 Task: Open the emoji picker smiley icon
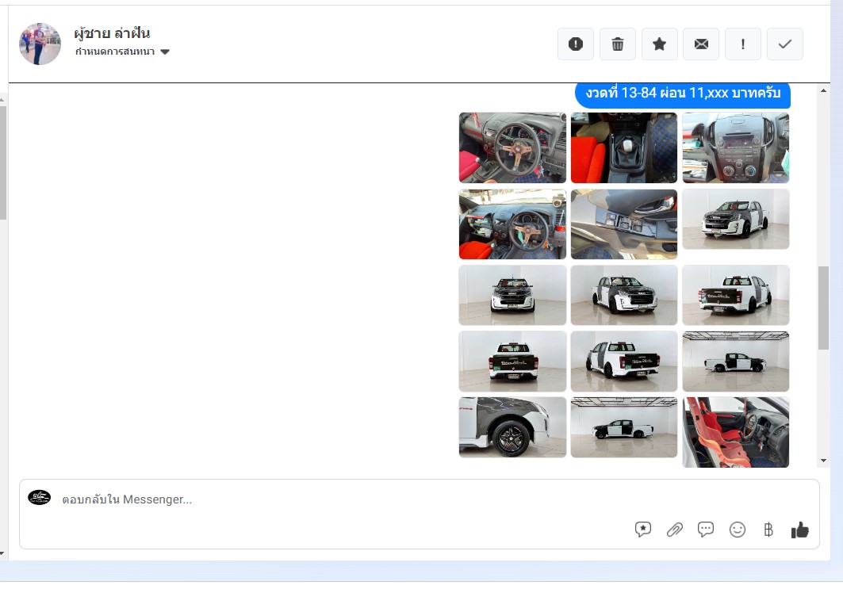point(737,530)
